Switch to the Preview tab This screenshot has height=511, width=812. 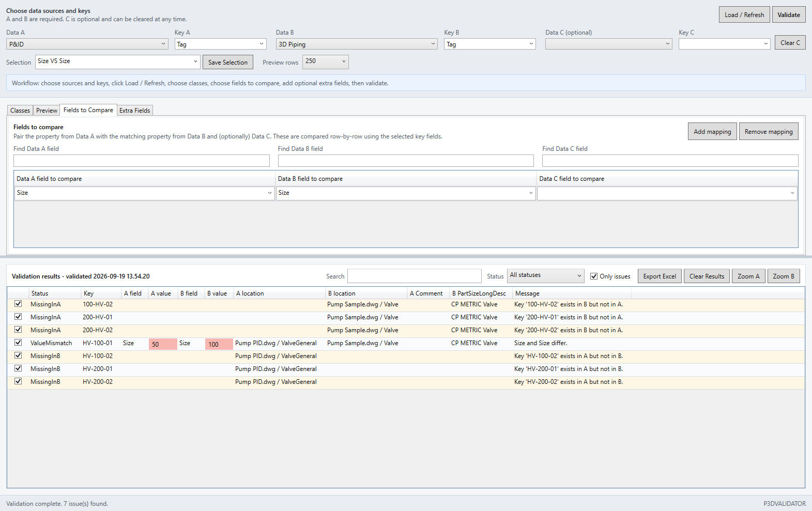pos(47,111)
